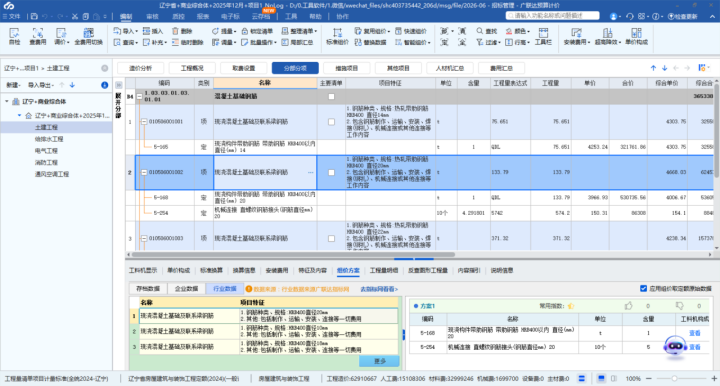Click the 删除 delete icon in ribbon
Image resolution: width=720 pixels, height=386 pixels.
click(182, 31)
